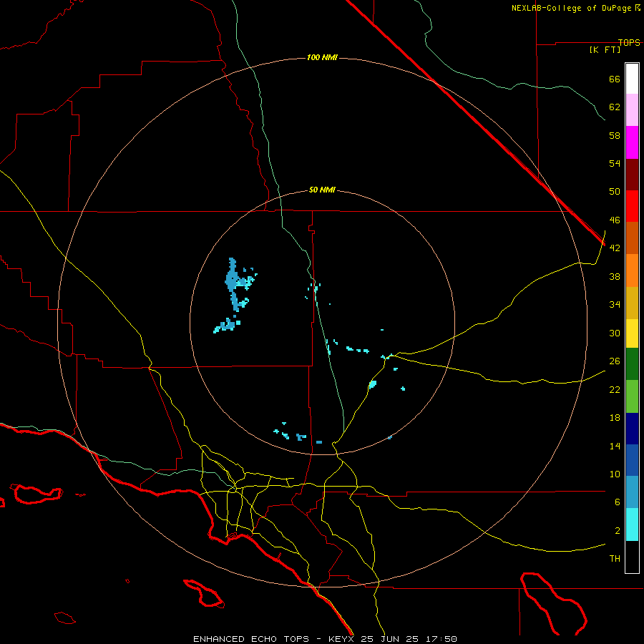The height and width of the screenshot is (644, 644).
Task: Click the white swatch in the tops legend
Action: coord(632,79)
